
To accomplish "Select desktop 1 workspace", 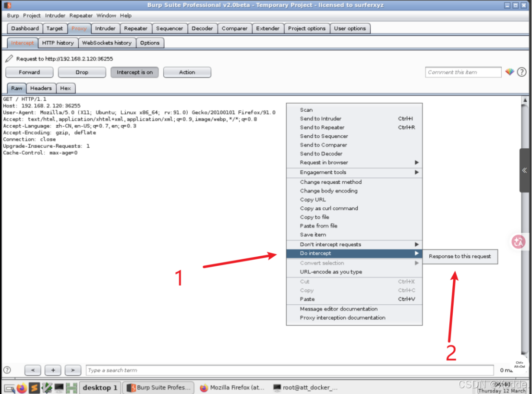I will [100, 387].
